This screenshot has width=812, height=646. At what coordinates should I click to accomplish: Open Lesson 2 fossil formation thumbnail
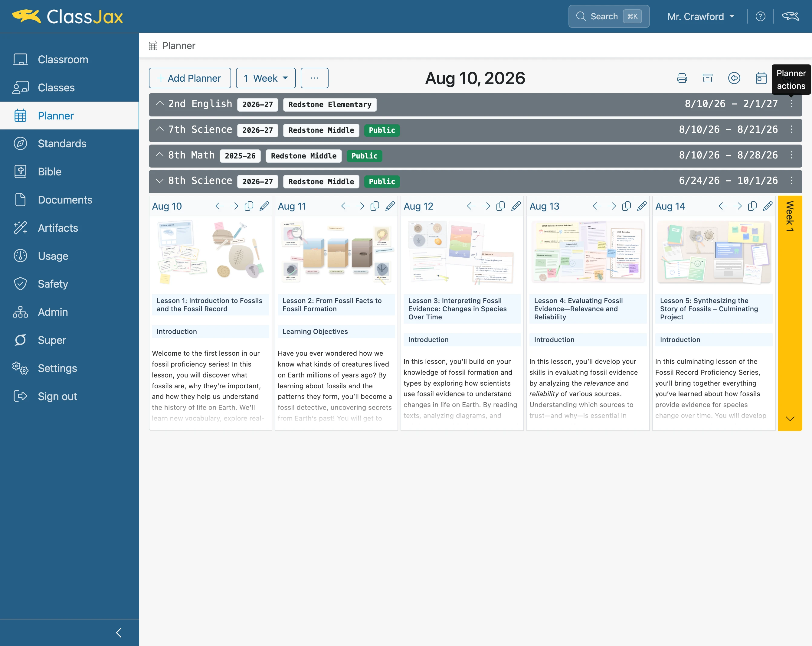tap(336, 252)
